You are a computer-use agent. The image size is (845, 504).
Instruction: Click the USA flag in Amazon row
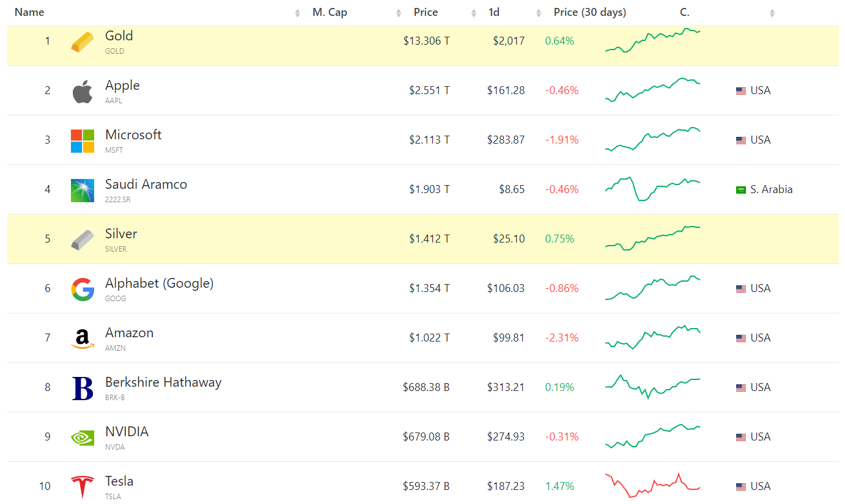click(741, 338)
